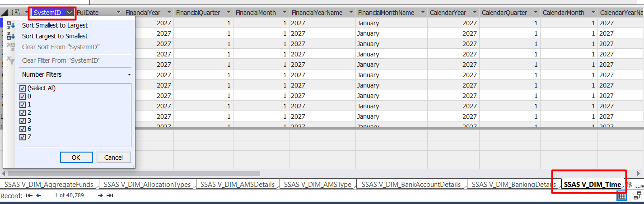Uncheck the value 3 filter checkbox
This screenshot has height=204, width=644.
tap(23, 121)
